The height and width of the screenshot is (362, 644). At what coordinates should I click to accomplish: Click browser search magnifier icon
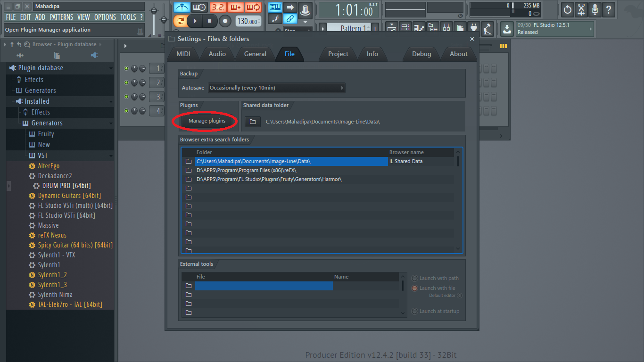[27, 44]
